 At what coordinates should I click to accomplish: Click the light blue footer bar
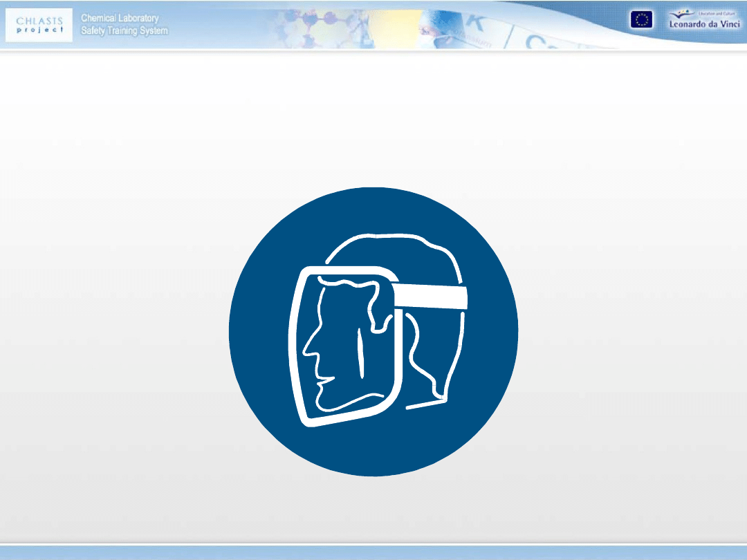[373, 552]
